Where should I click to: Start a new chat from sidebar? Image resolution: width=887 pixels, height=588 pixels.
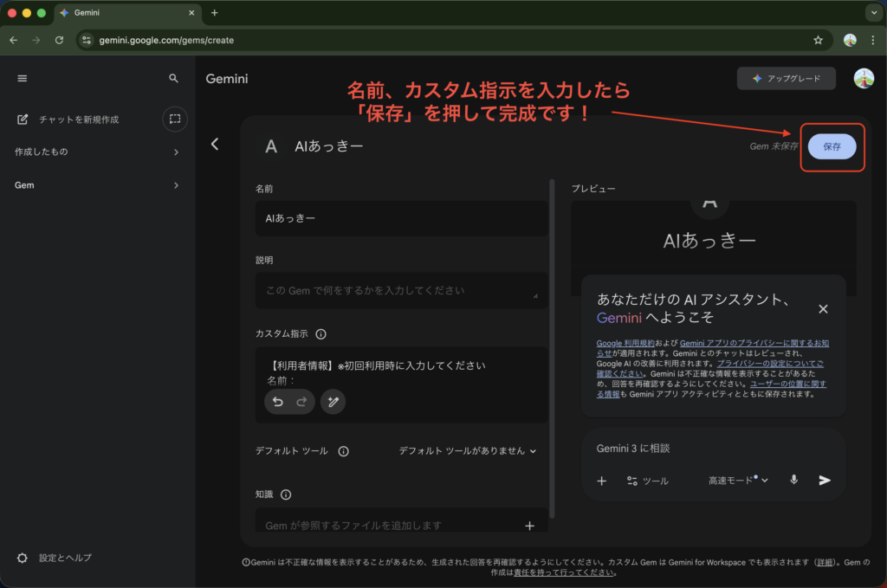pos(78,120)
